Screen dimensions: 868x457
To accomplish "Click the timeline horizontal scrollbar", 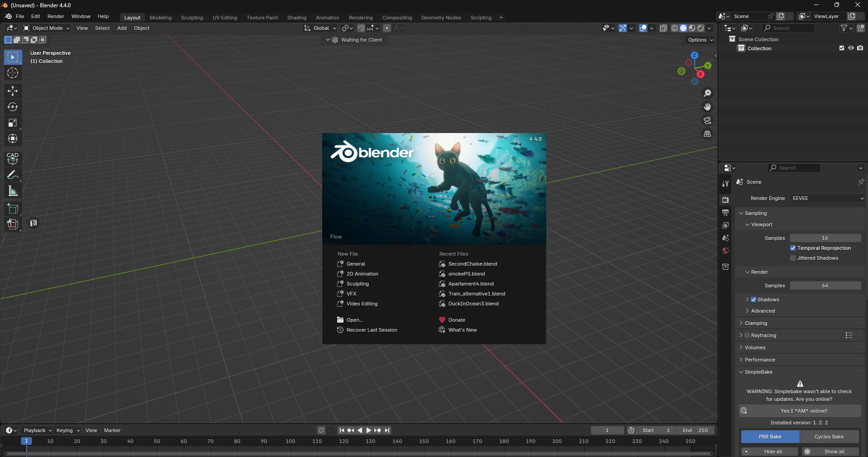I will click(358, 453).
